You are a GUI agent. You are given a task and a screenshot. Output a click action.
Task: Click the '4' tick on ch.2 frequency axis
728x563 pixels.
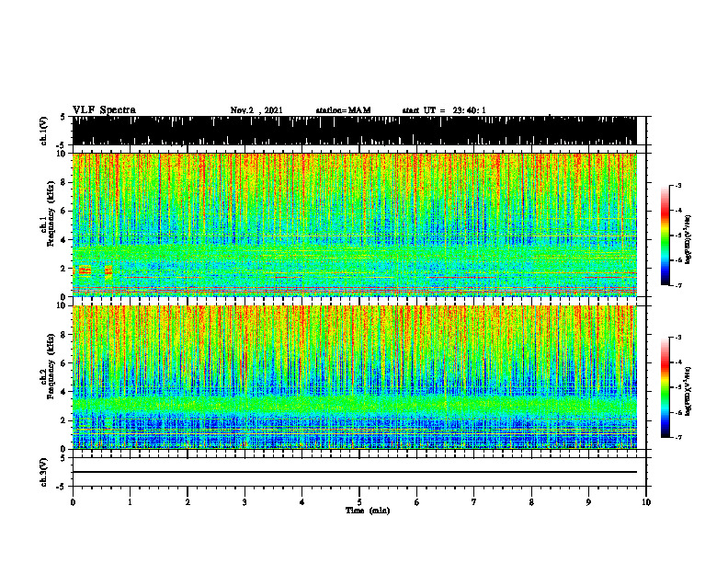click(x=63, y=392)
